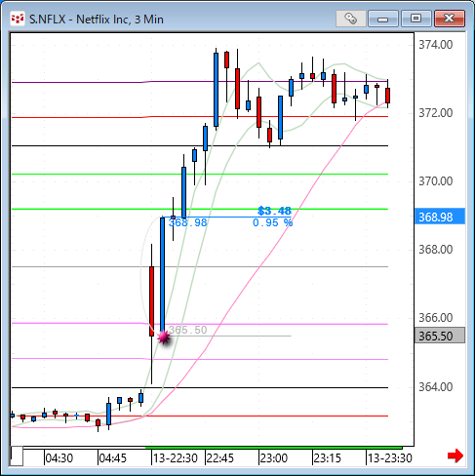
Task: Click the green session bar above time axis
Action: (274, 448)
